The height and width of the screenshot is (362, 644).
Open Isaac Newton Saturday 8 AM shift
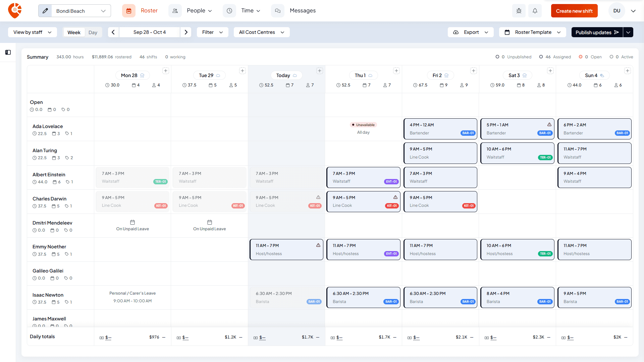pos(517,298)
